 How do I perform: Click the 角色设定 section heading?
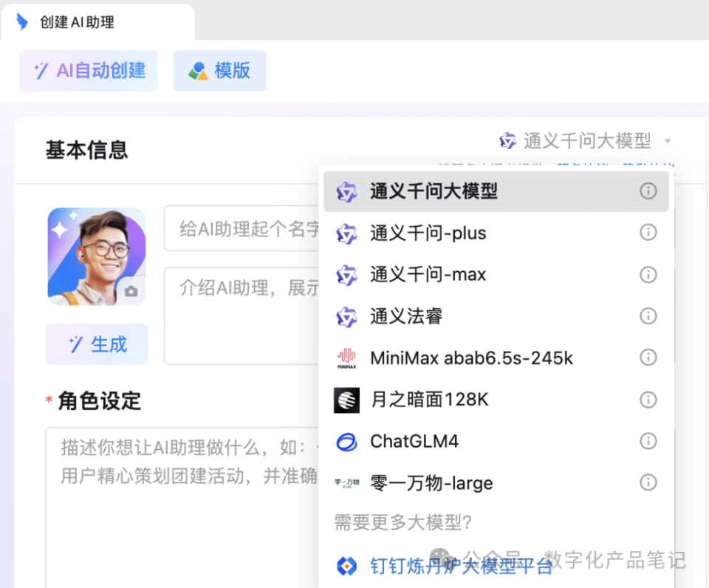(100, 401)
